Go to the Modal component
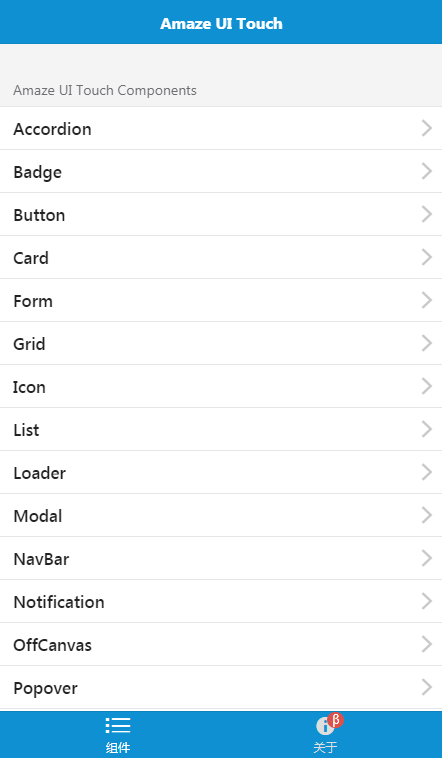 pos(221,515)
